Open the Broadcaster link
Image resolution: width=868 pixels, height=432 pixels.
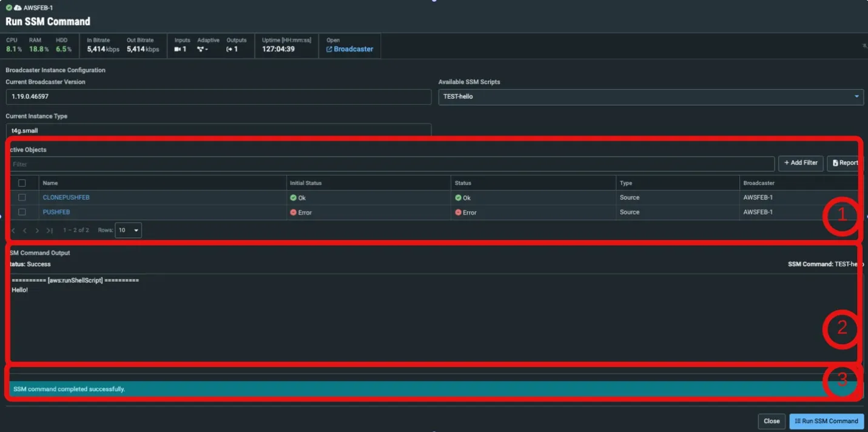click(x=354, y=49)
